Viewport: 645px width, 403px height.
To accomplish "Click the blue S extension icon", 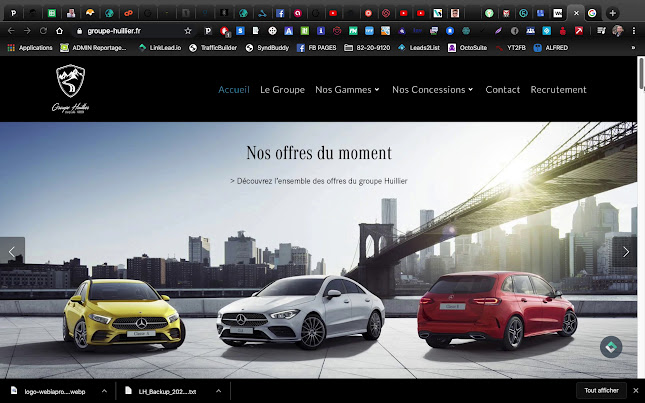I will [240, 31].
